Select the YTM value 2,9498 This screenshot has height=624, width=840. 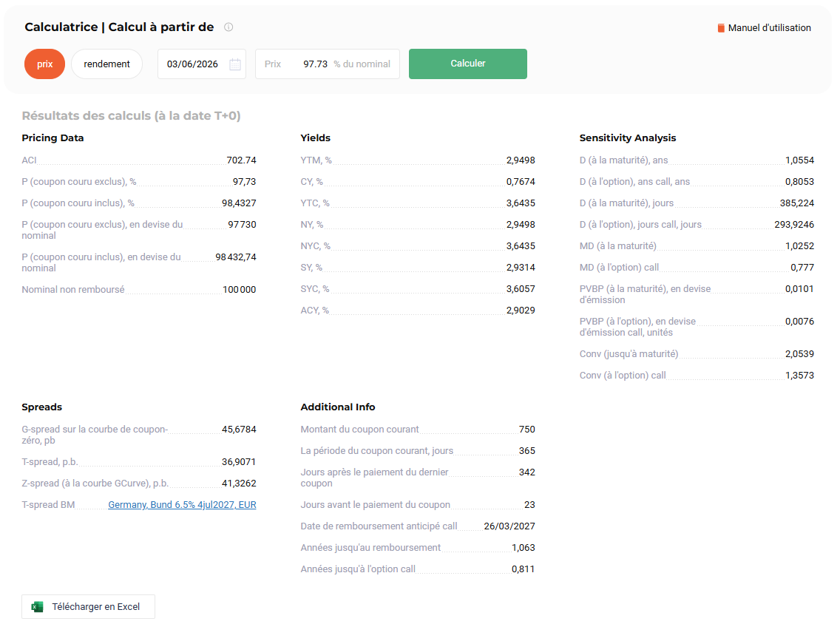tap(521, 160)
